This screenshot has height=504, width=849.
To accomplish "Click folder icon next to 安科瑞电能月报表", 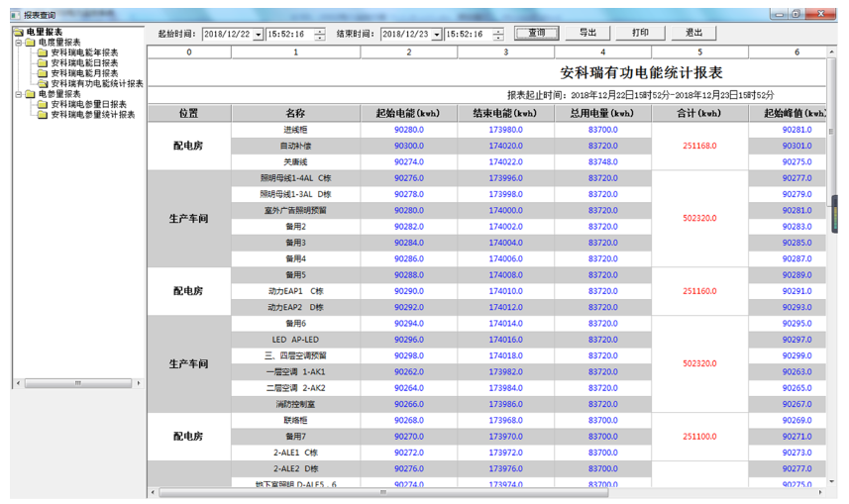I will pos(42,73).
